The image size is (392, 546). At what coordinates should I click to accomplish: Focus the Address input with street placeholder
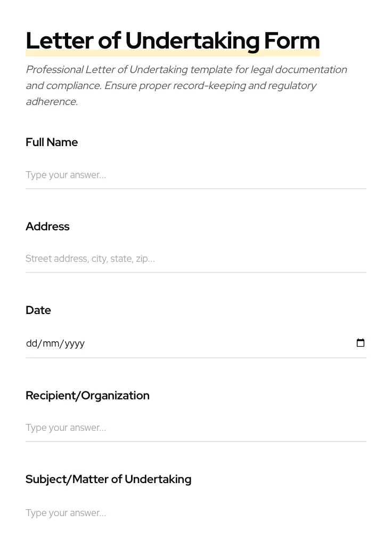195,259
